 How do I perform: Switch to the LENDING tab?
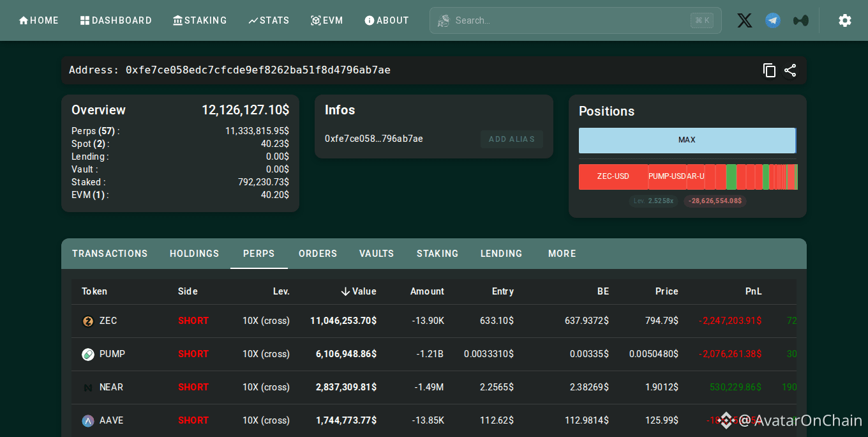pos(502,254)
